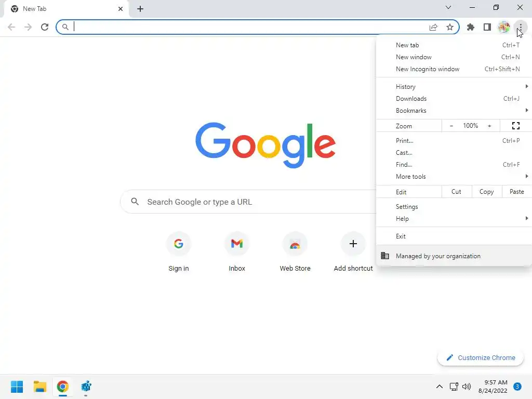Open Chrome Settings

pyautogui.click(x=454, y=207)
